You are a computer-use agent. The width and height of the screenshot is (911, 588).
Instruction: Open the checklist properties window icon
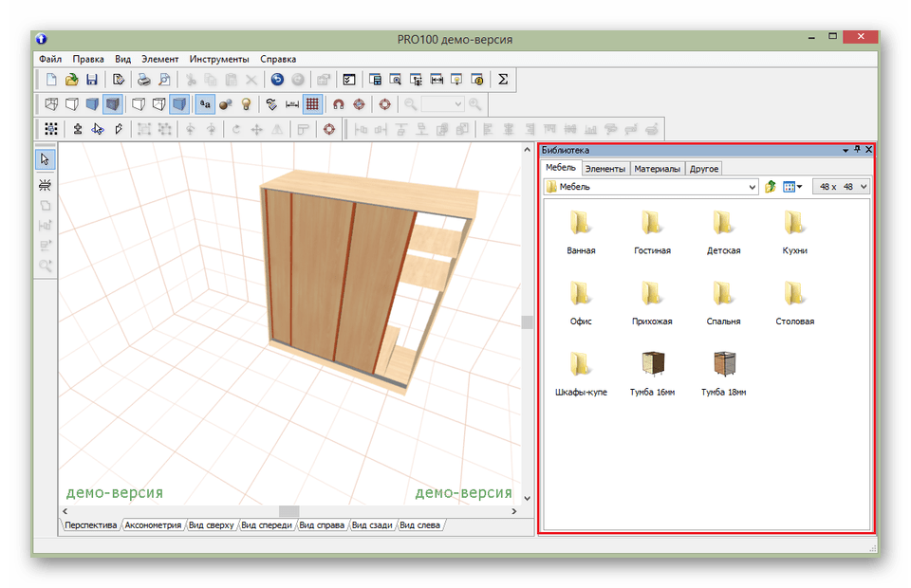348,80
